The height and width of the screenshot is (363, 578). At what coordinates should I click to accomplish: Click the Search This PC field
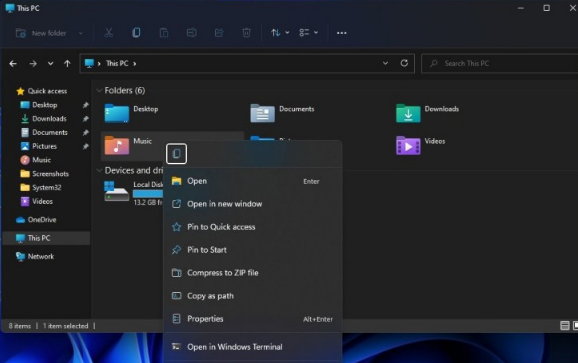pyautogui.click(x=499, y=63)
